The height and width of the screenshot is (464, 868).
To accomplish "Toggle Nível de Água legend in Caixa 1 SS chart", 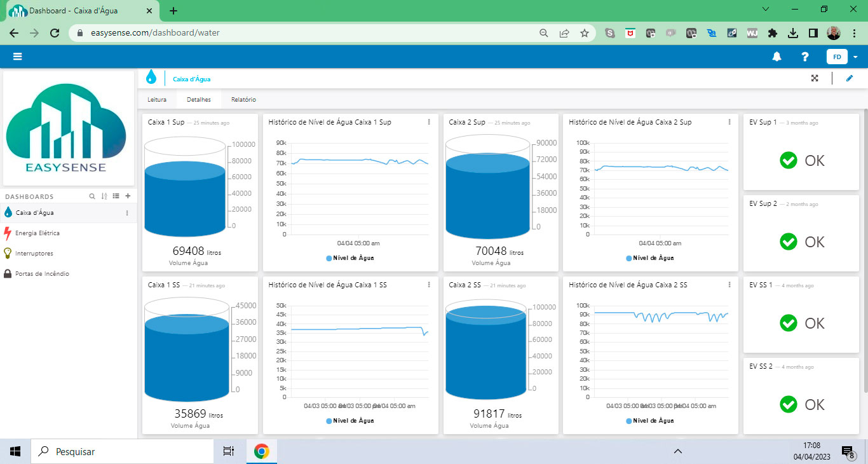I will [x=350, y=421].
